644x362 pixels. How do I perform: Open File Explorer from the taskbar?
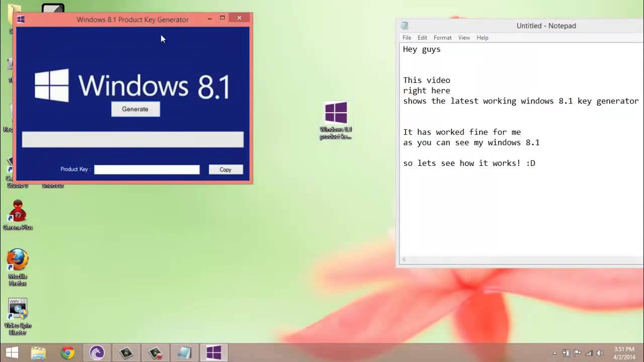tap(39, 353)
